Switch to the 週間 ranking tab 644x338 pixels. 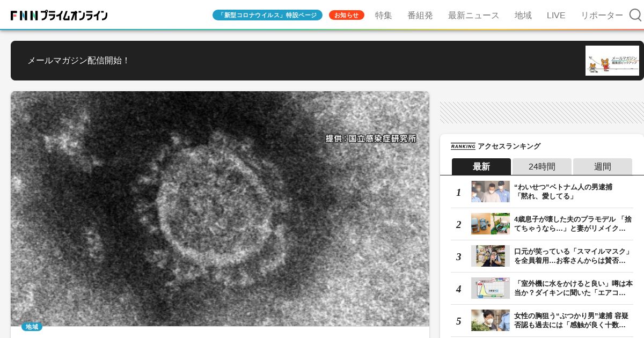coord(603,166)
